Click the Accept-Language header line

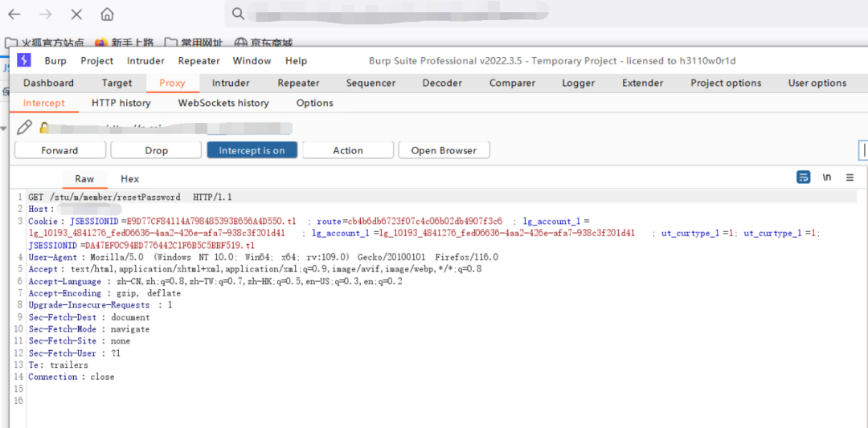click(215, 282)
